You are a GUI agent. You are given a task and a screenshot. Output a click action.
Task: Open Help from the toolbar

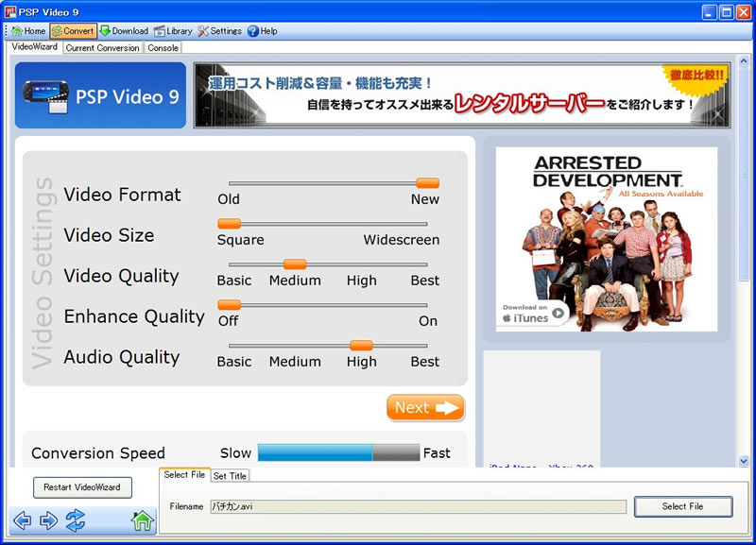[263, 31]
